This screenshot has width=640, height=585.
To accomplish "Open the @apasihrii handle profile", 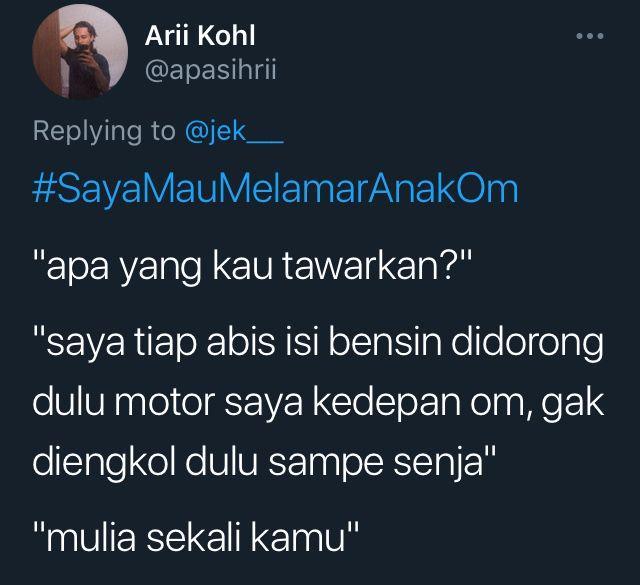I will [211, 71].
